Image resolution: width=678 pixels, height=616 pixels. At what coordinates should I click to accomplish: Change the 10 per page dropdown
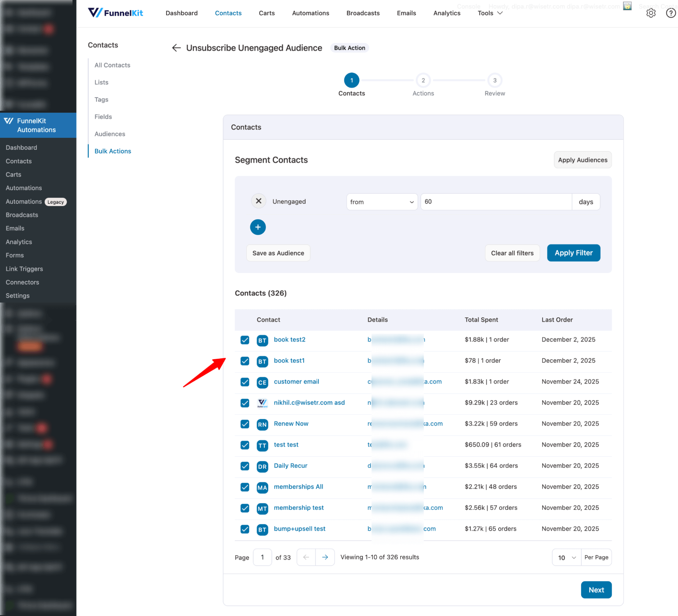tap(566, 558)
